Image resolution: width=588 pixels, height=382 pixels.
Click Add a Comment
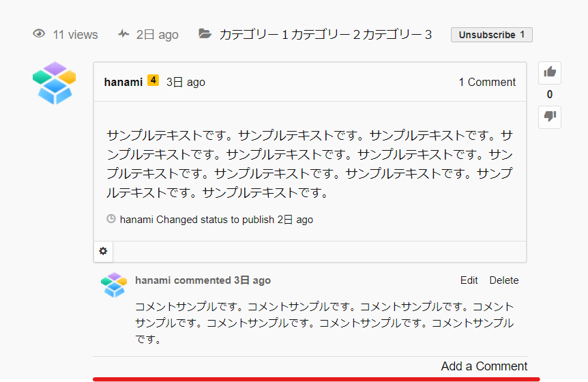click(x=484, y=366)
